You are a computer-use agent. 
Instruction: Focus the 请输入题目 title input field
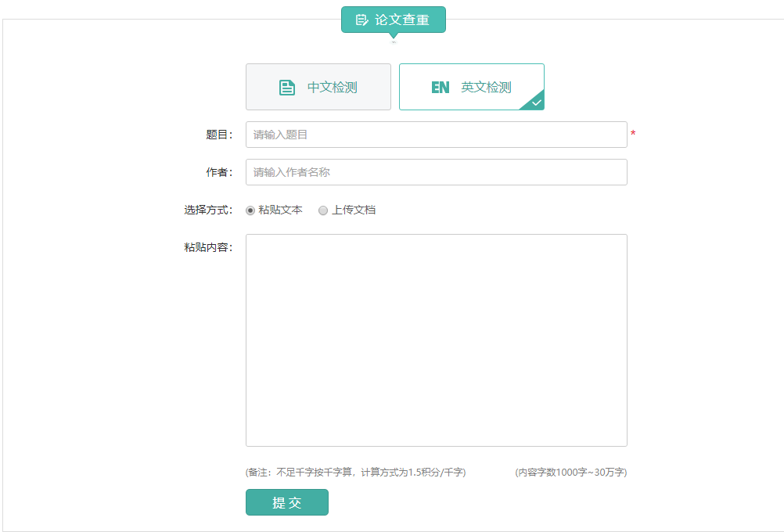coord(436,135)
